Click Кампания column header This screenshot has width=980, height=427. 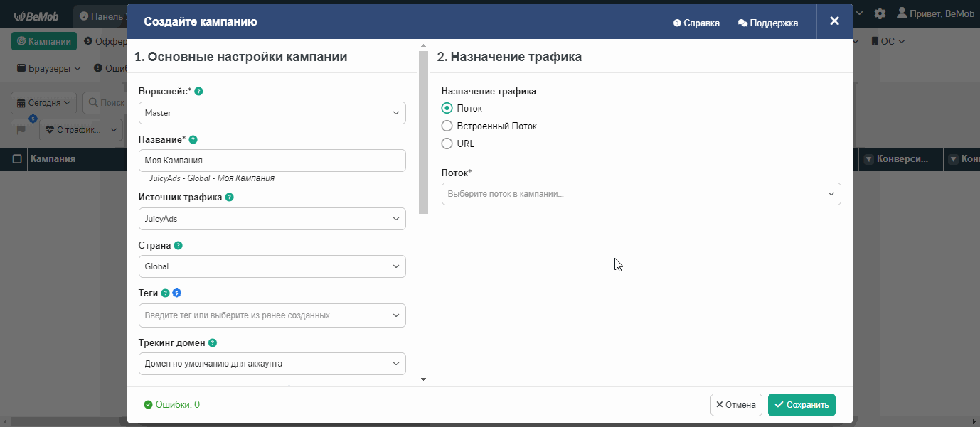(53, 159)
